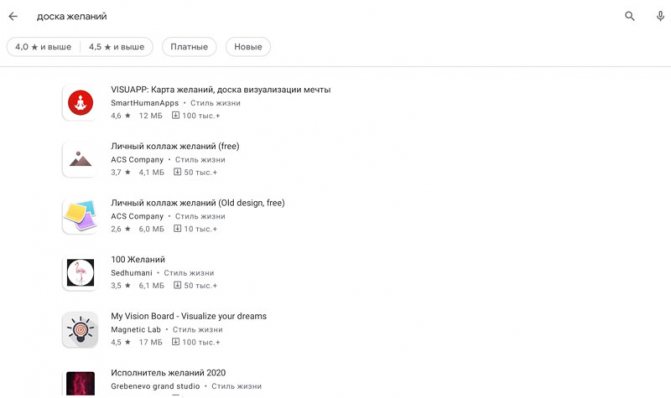Toggle the Новые filter chip

point(248,47)
